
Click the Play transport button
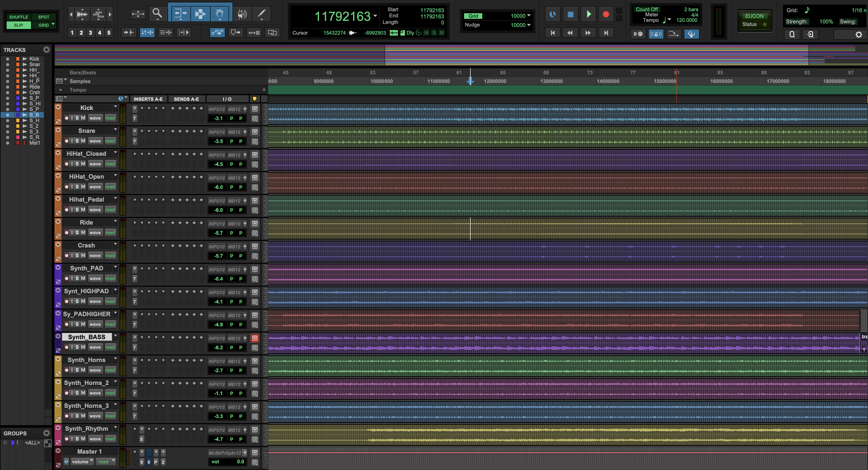[x=588, y=14]
